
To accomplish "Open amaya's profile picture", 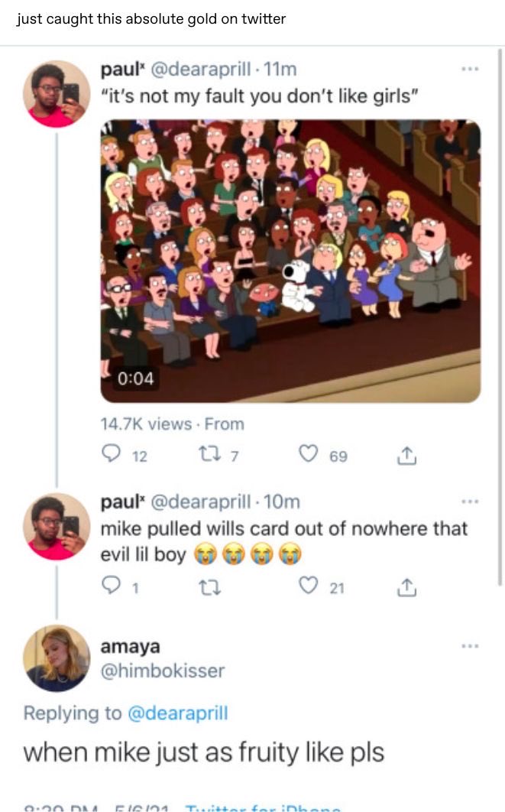I will tap(57, 658).
